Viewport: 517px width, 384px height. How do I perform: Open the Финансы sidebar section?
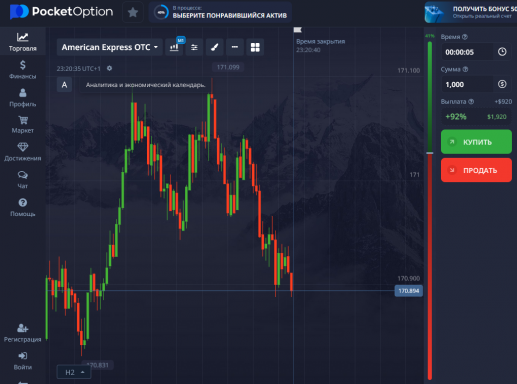23,69
